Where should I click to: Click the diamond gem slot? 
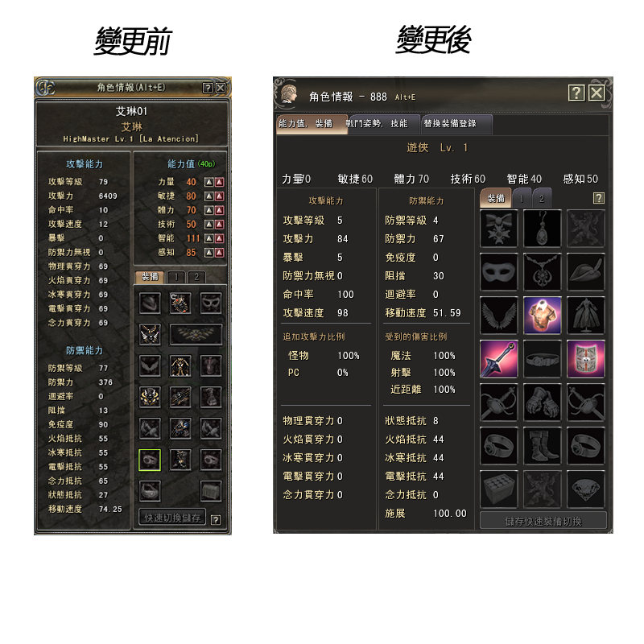click(586, 489)
